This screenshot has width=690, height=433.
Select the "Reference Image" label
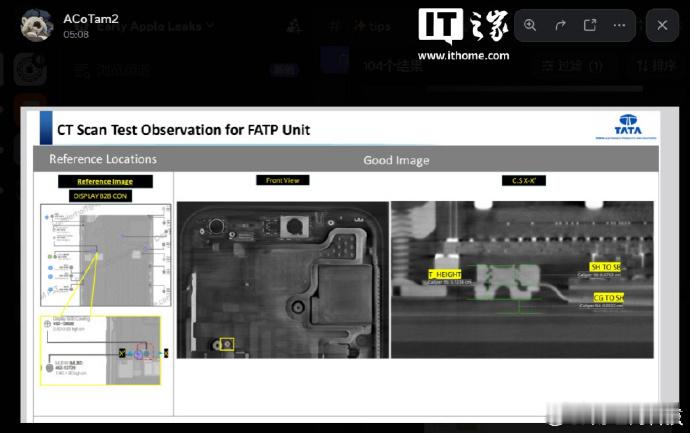105,181
